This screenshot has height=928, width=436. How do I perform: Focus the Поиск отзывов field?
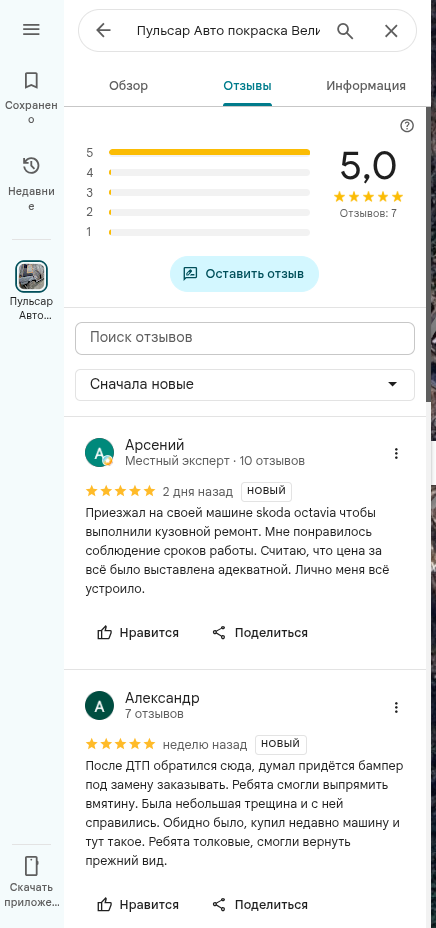[245, 339]
